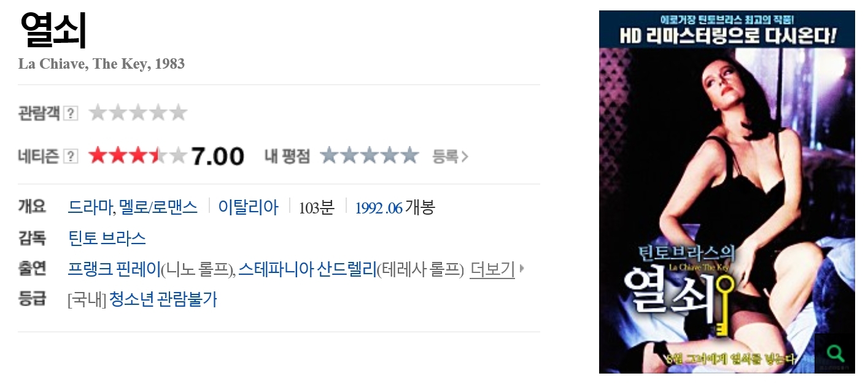Select the fifth star in 내 평점
Screen dimensions: 868x384
(x=409, y=156)
